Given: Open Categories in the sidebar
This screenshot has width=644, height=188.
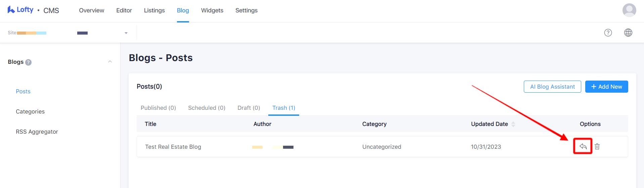Looking at the screenshot, I should (30, 111).
